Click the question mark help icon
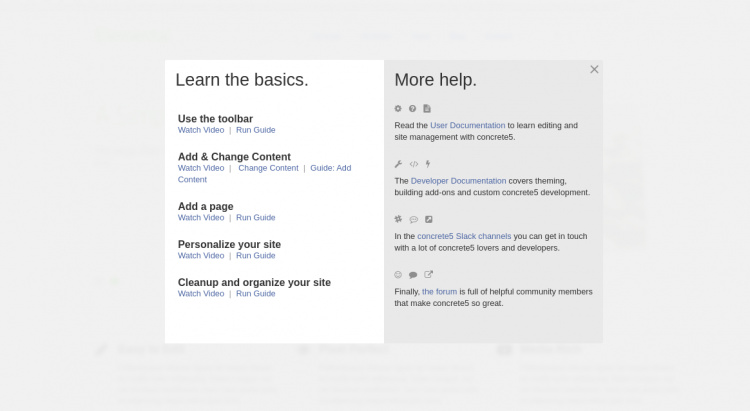Image resolution: width=750 pixels, height=411 pixels. tap(412, 108)
